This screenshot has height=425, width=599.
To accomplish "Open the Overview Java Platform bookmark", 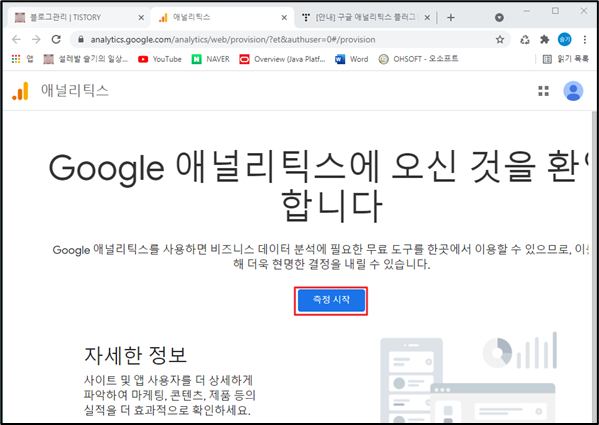I will coord(282,59).
